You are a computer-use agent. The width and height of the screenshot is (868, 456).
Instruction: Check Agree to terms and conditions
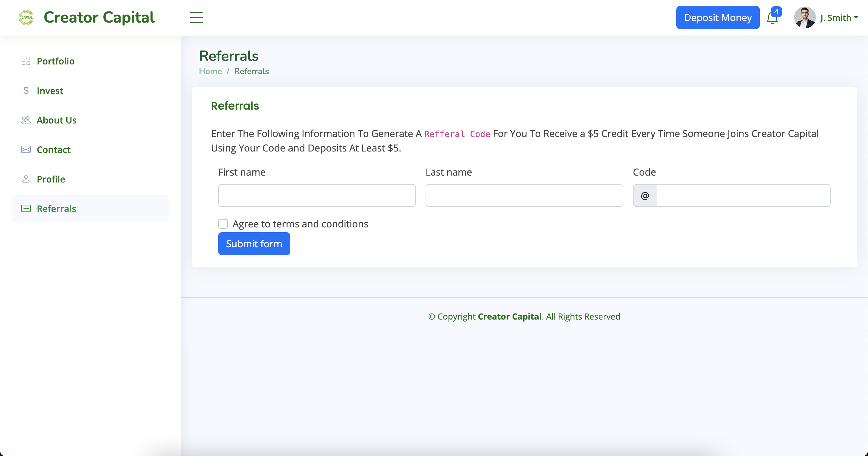point(223,224)
